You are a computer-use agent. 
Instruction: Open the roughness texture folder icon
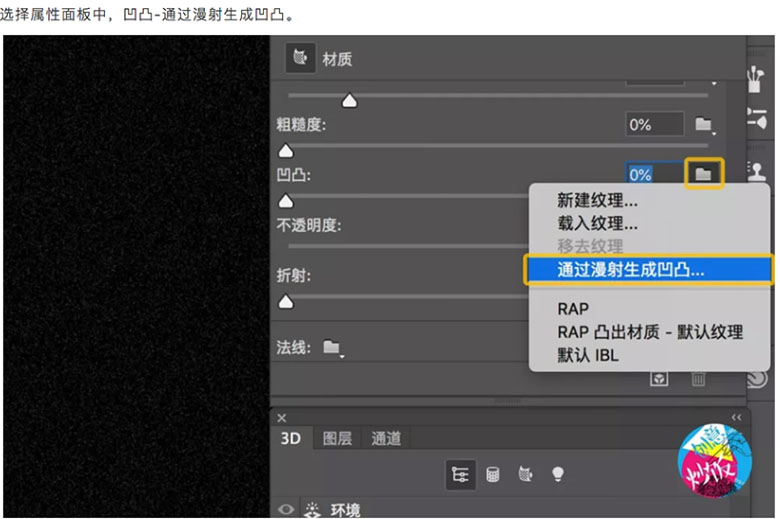click(703, 124)
